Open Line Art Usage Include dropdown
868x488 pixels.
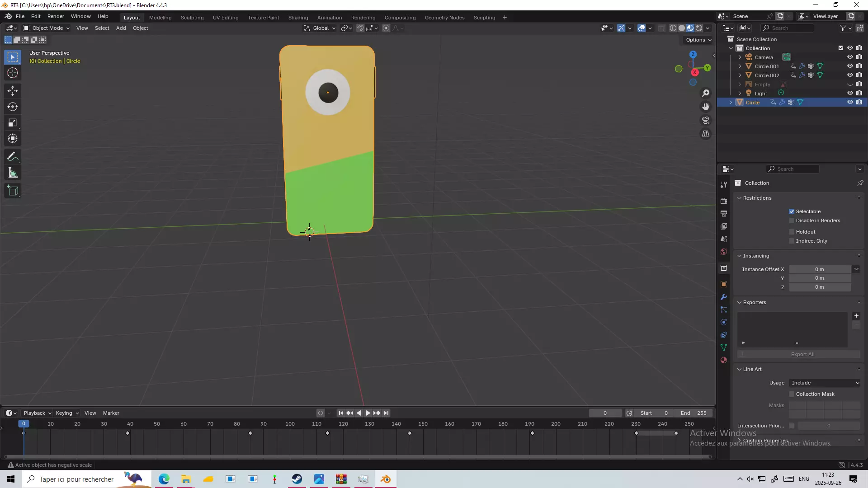coord(825,383)
